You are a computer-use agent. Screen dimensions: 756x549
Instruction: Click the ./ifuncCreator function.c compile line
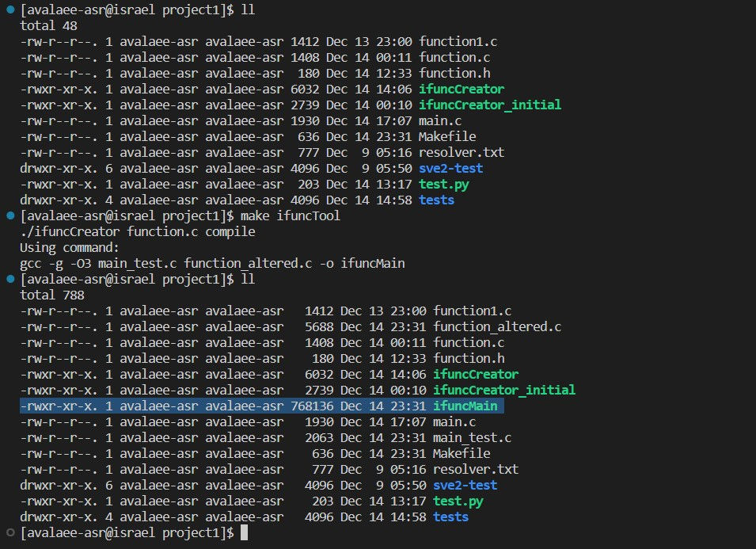[x=138, y=231]
